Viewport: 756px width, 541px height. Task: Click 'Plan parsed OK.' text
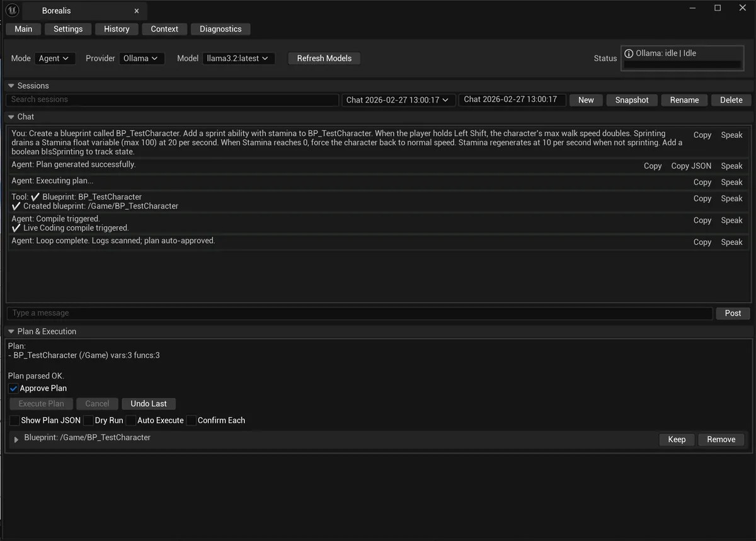pos(35,376)
